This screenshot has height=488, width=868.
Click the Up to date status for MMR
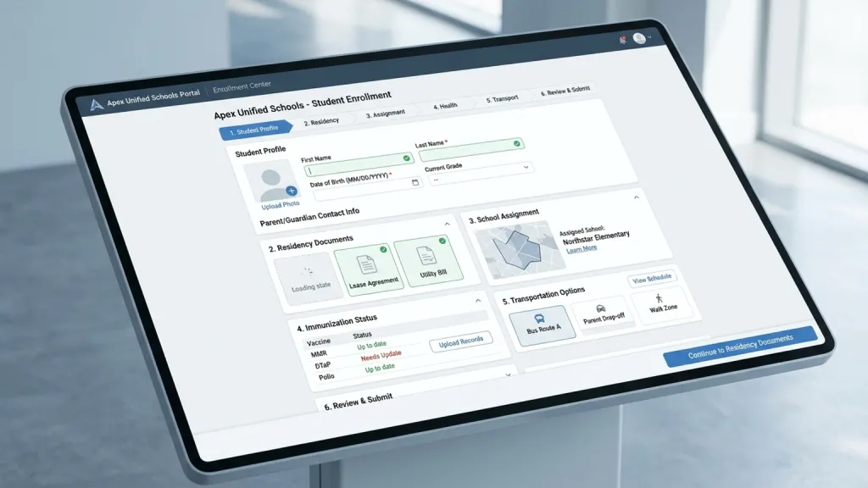371,346
